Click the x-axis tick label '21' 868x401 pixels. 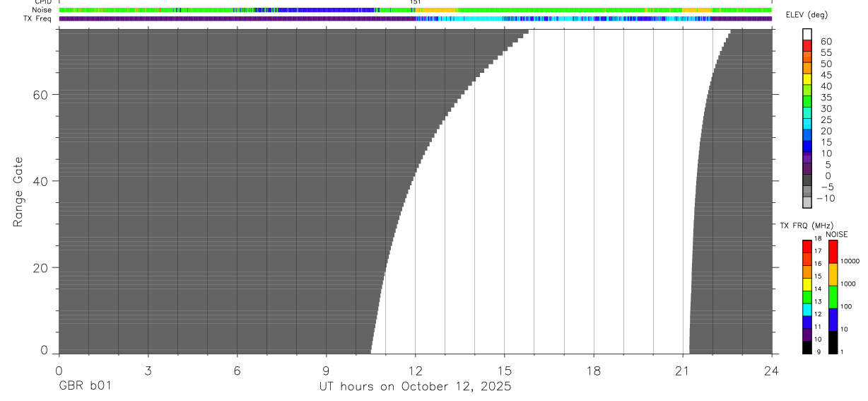683,371
